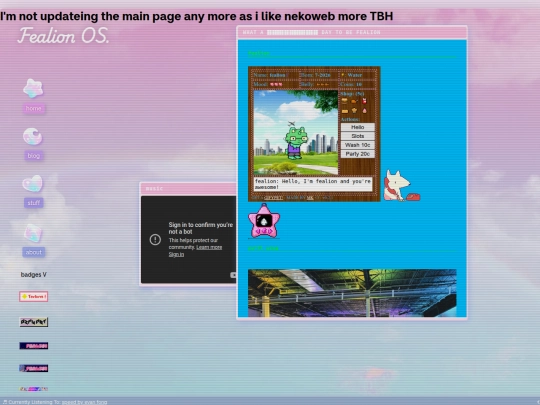
Task: Buy the red drink shop item
Action: pos(364,101)
